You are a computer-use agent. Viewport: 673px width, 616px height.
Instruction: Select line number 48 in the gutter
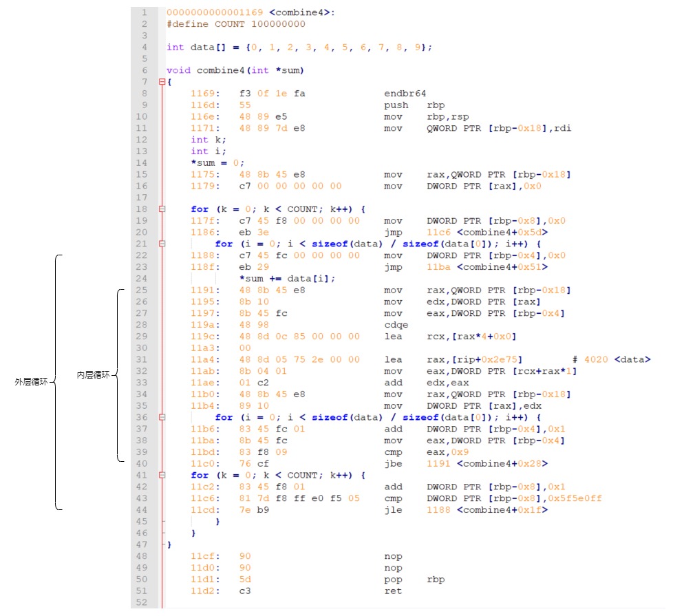pos(142,555)
